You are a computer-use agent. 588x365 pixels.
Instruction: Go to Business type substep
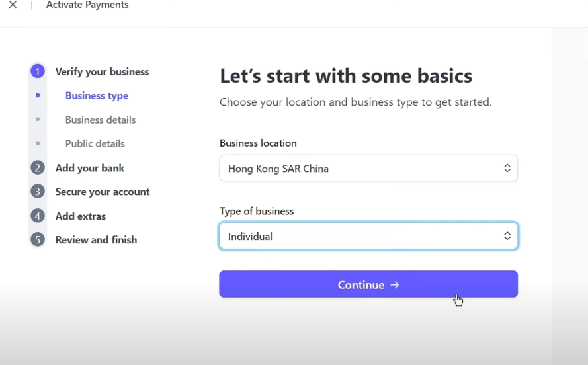97,96
